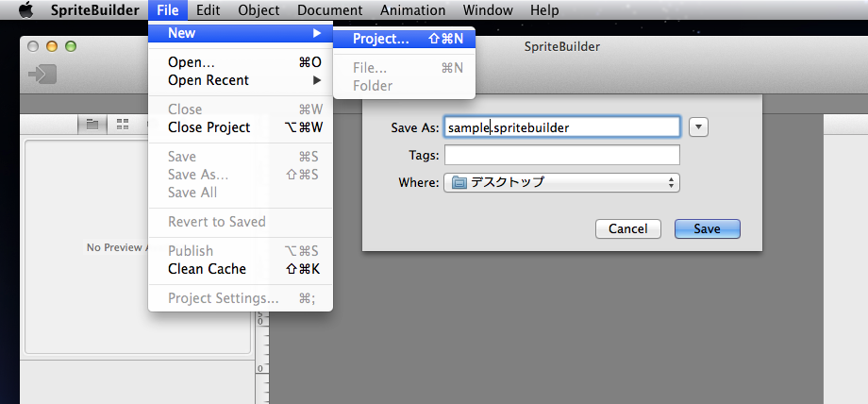
Task: Click the green zoom button of SpriteBuilder window
Action: [71, 46]
